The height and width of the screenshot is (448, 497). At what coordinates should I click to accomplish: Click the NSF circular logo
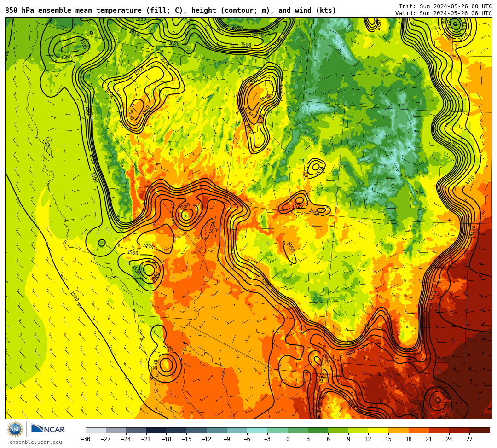tap(15, 430)
